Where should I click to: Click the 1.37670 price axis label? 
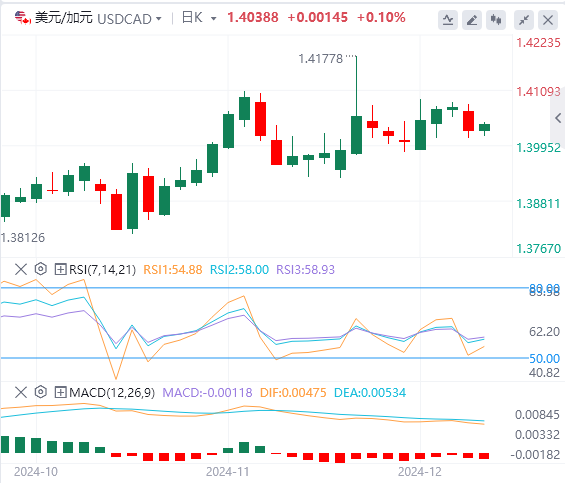tap(538, 248)
